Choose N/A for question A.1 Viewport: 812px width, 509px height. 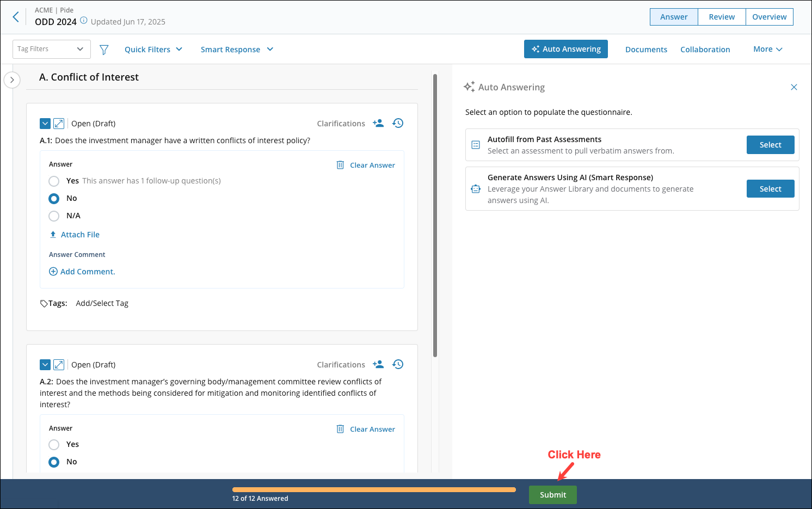[54, 216]
